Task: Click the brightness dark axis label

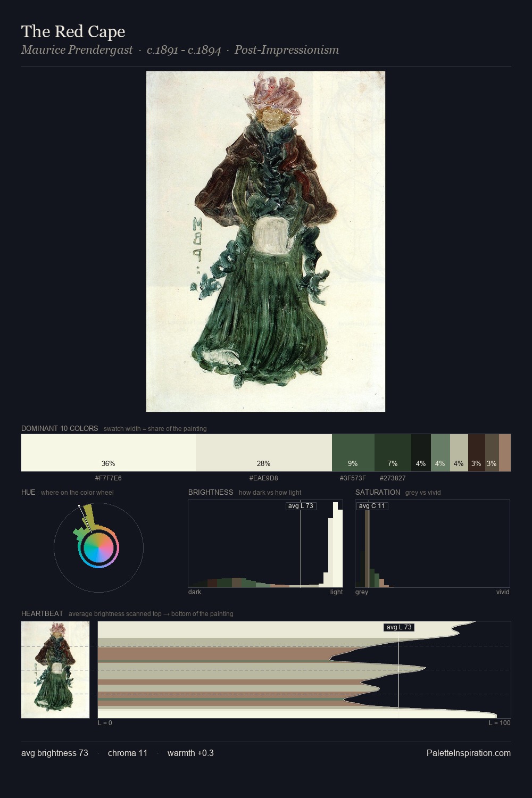Action: 195,592
